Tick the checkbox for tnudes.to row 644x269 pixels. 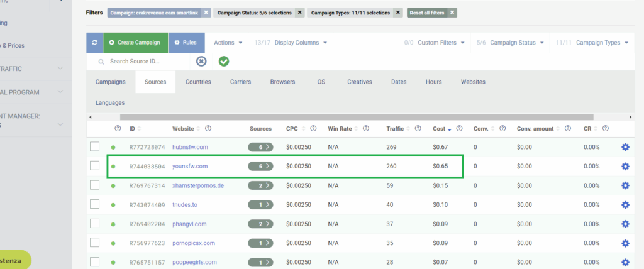click(x=95, y=204)
